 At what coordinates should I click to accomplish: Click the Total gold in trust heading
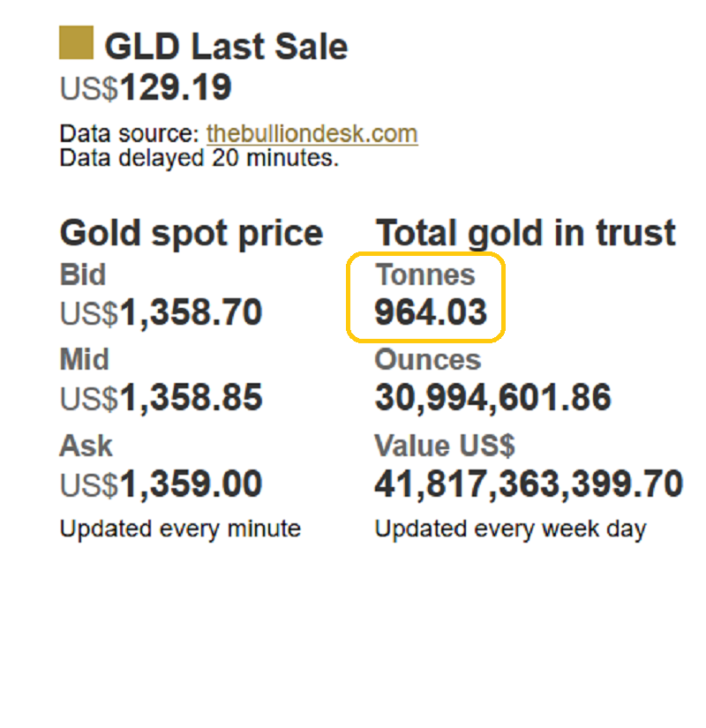pyautogui.click(x=526, y=234)
